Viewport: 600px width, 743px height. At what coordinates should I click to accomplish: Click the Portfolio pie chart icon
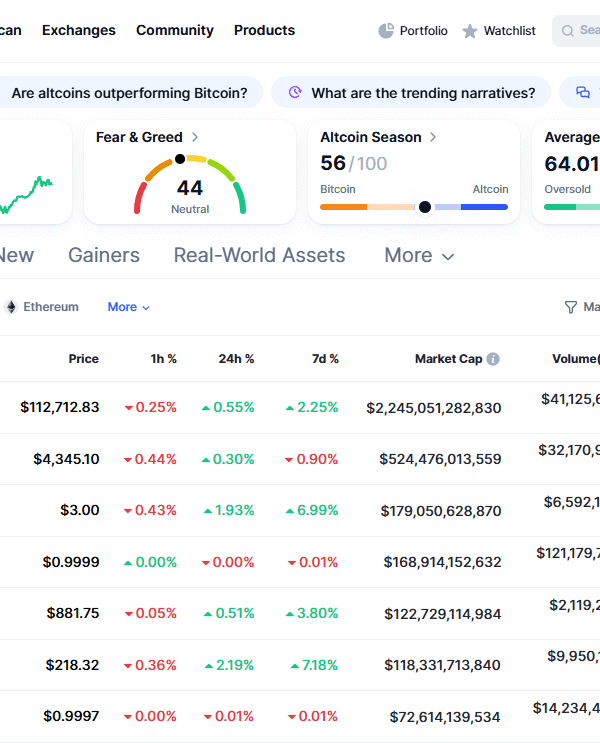point(386,31)
